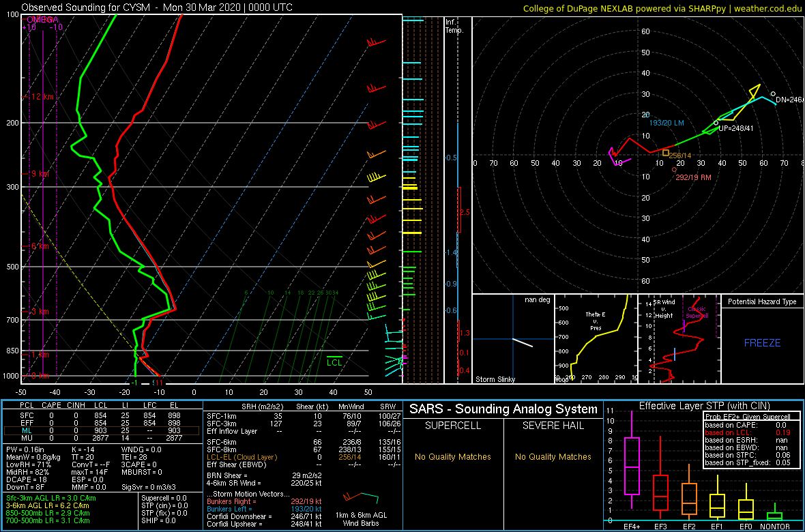Click the white line in Storm Slinky panel
The width and height of the screenshot is (805, 532).
pyautogui.click(x=523, y=342)
